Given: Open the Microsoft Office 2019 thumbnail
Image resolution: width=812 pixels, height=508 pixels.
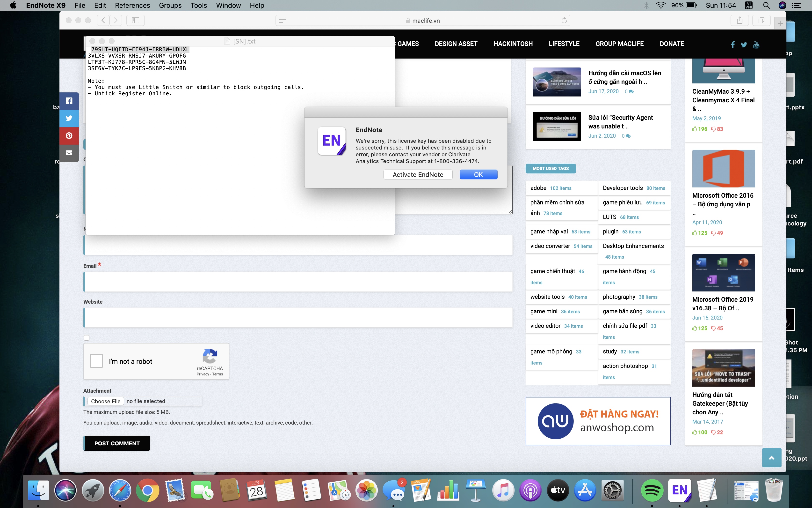Looking at the screenshot, I should coord(723,272).
